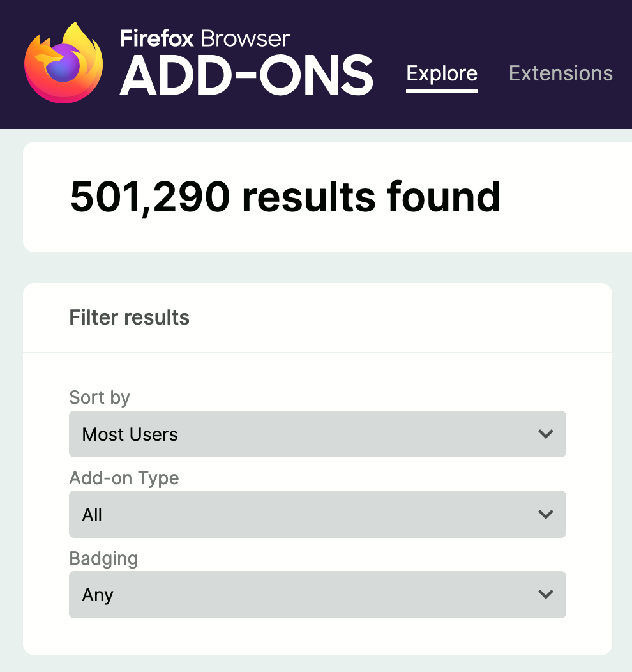Click the chevron arrow in Badging

(x=545, y=595)
